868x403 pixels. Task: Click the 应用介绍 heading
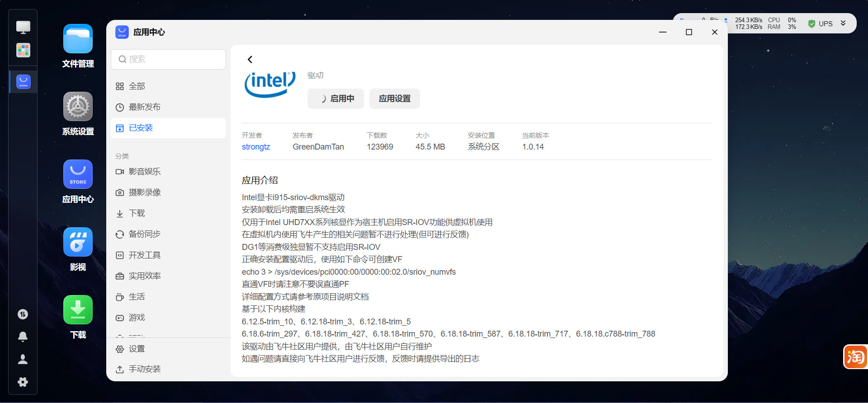pos(260,180)
